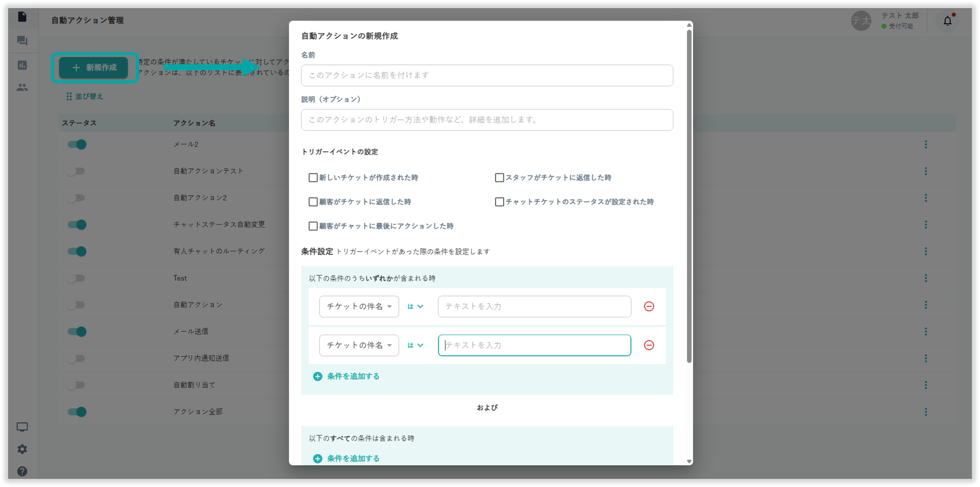980x487 pixels.
Task: Remove the first condition row with red minus
Action: coord(649,306)
